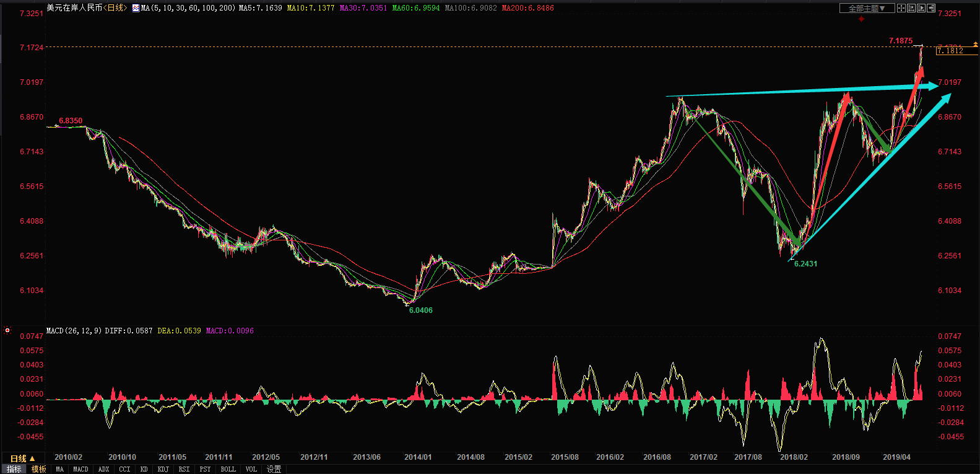Click the collapse right panel icon

click(931, 8)
